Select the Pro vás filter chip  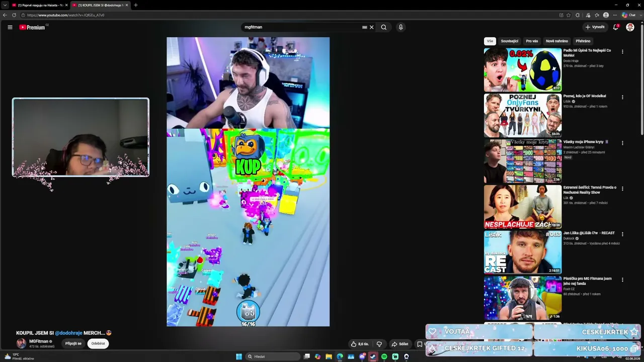[532, 41]
